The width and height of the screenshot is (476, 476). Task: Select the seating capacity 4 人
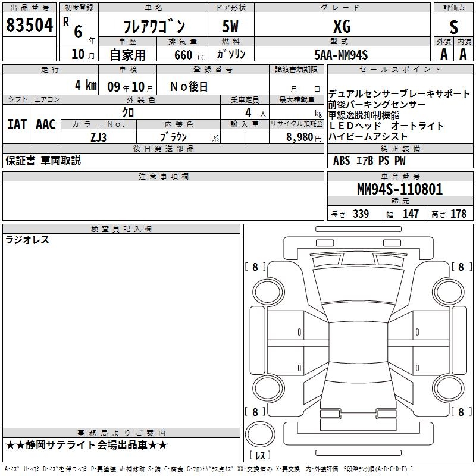256,113
